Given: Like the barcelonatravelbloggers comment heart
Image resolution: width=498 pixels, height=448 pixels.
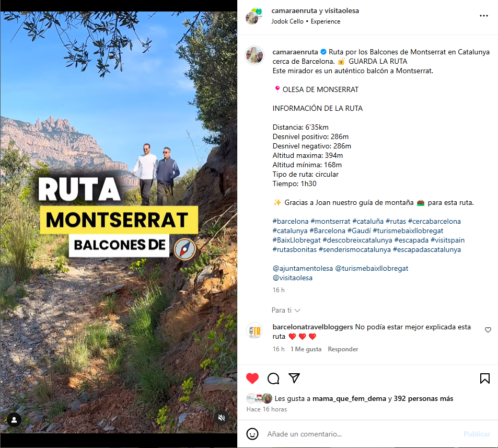Looking at the screenshot, I should tap(488, 330).
